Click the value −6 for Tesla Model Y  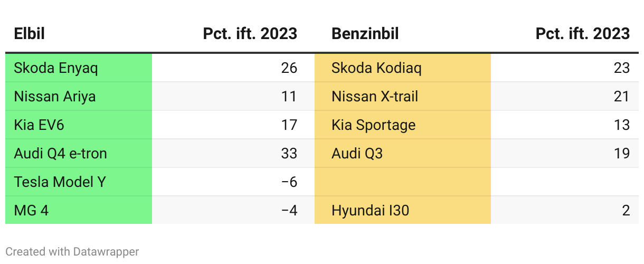(289, 182)
